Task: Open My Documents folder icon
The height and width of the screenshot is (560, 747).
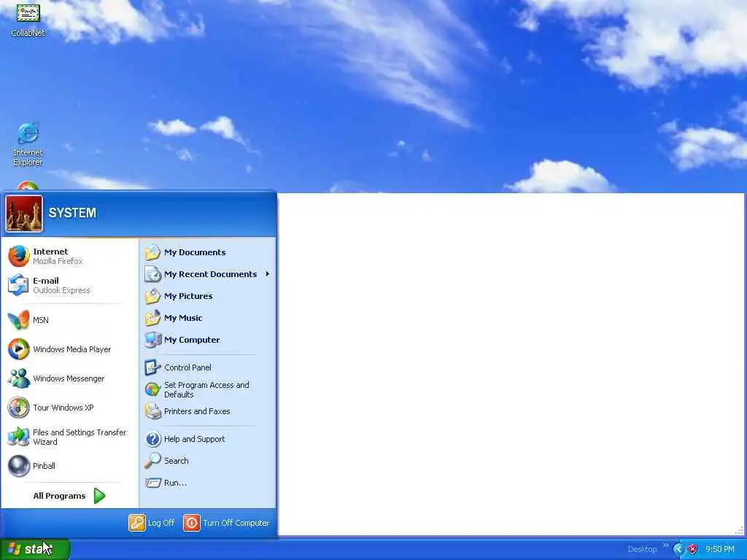Action: 152,252
